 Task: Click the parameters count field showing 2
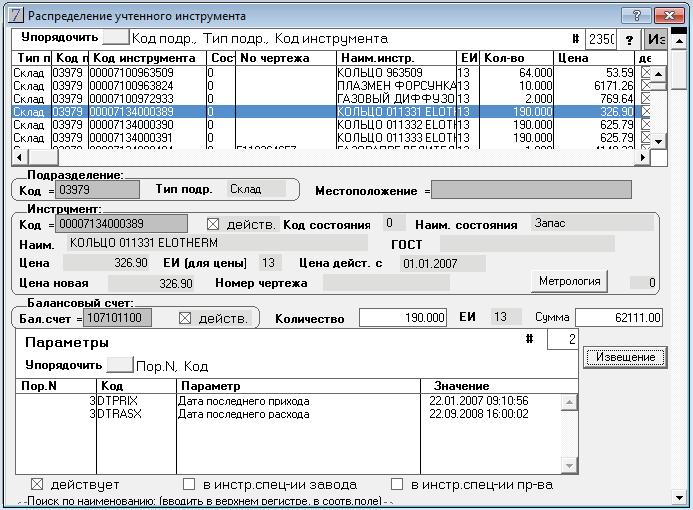(x=562, y=339)
